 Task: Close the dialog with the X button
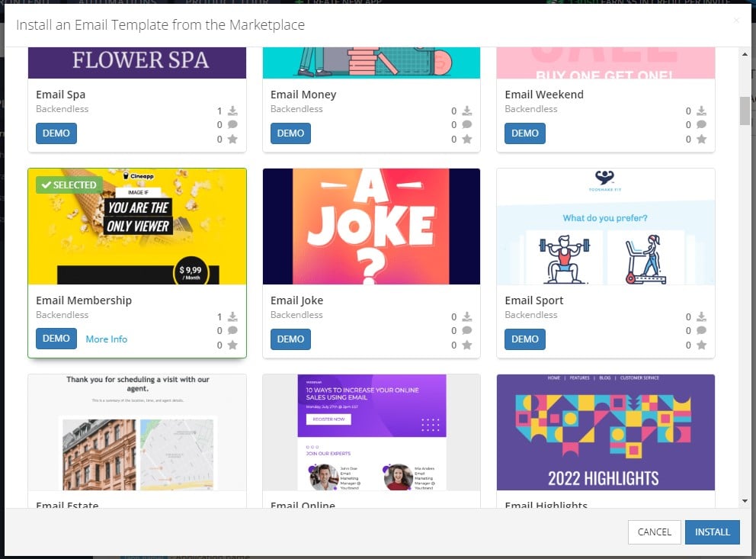tap(736, 20)
